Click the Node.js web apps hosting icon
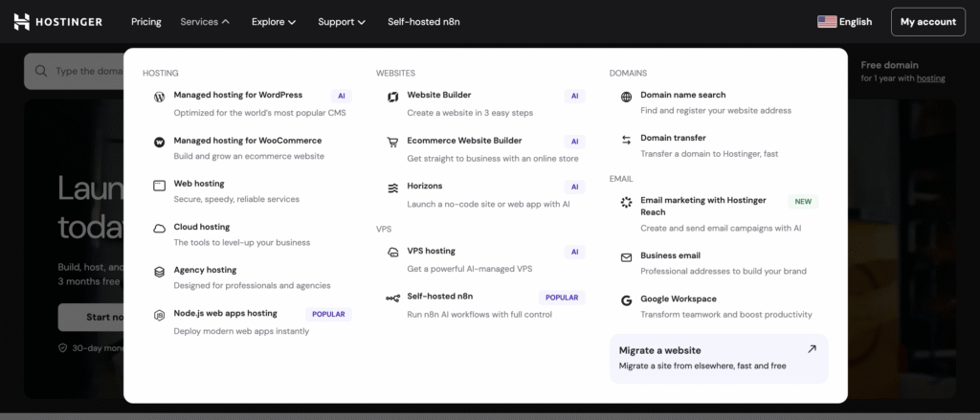The image size is (980, 420). (159, 314)
